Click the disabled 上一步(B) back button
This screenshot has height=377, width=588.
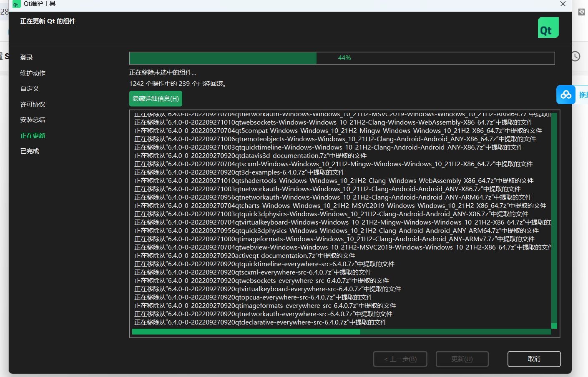tap(400, 359)
